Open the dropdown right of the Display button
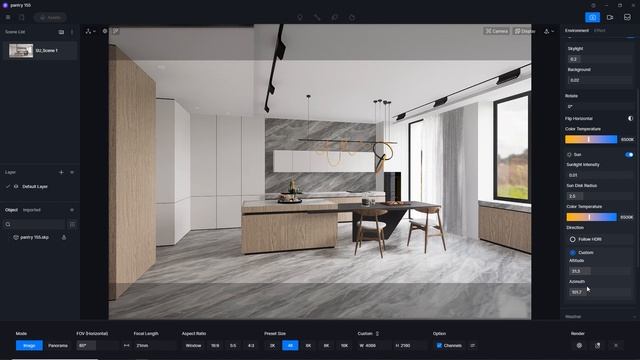The height and width of the screenshot is (360, 640). [549, 31]
